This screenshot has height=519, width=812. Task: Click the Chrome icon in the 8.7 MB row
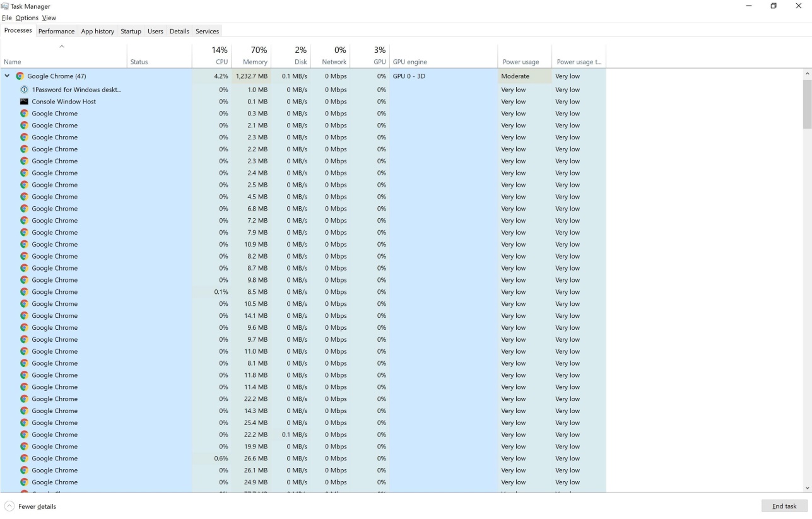(x=24, y=268)
